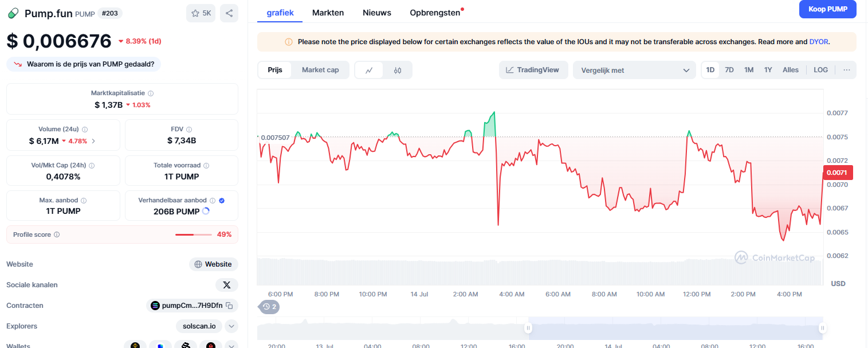The height and width of the screenshot is (348, 868).
Task: Open the Opbrengsten tab
Action: [x=435, y=12]
